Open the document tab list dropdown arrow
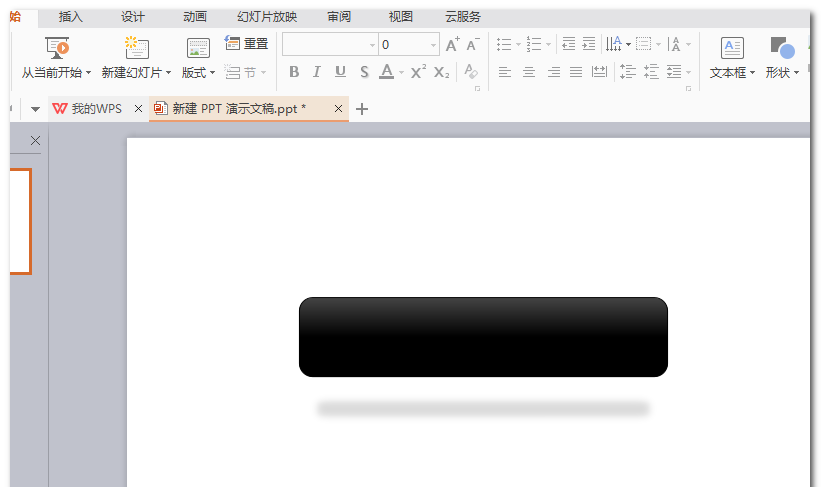821x487 pixels. coord(35,109)
